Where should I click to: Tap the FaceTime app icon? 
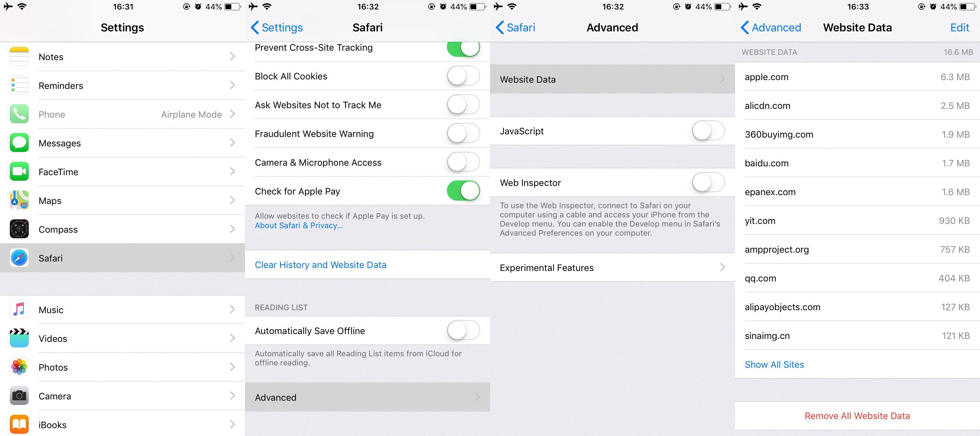click(x=19, y=171)
